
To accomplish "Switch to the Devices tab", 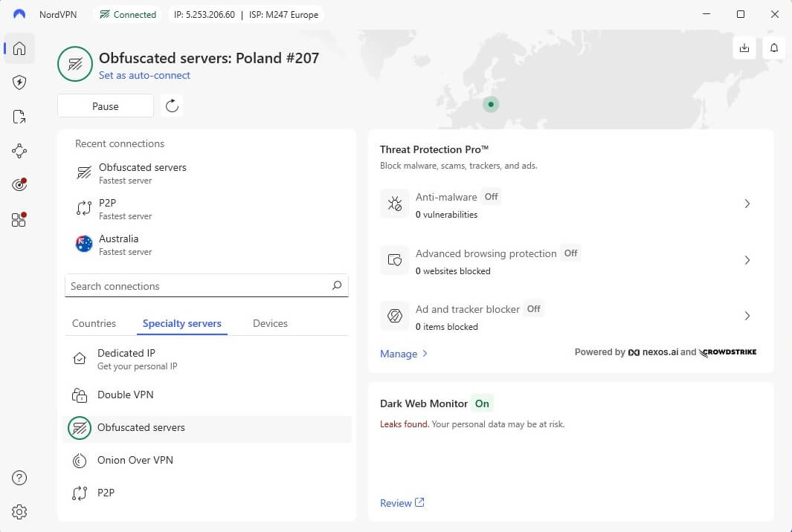I will [x=269, y=323].
